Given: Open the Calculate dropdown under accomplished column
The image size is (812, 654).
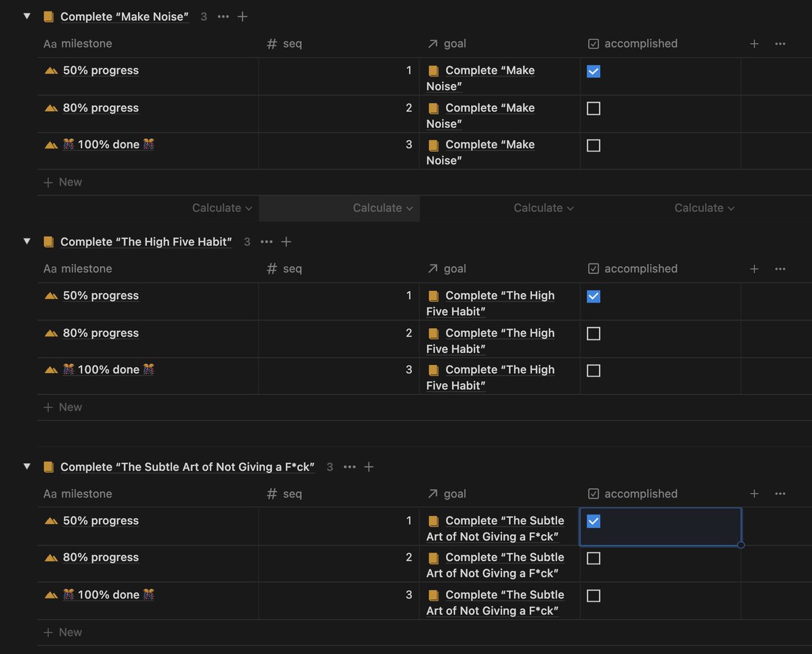Looking at the screenshot, I should tap(704, 208).
